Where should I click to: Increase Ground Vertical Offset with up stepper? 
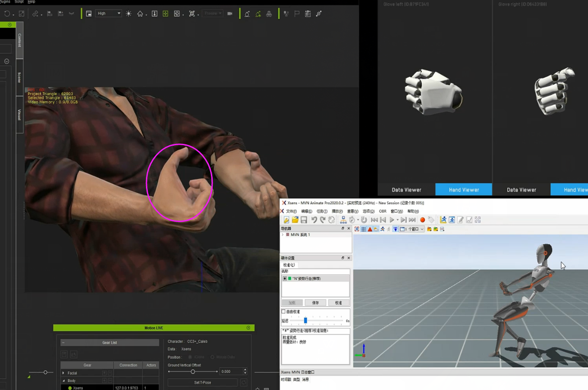click(x=245, y=370)
